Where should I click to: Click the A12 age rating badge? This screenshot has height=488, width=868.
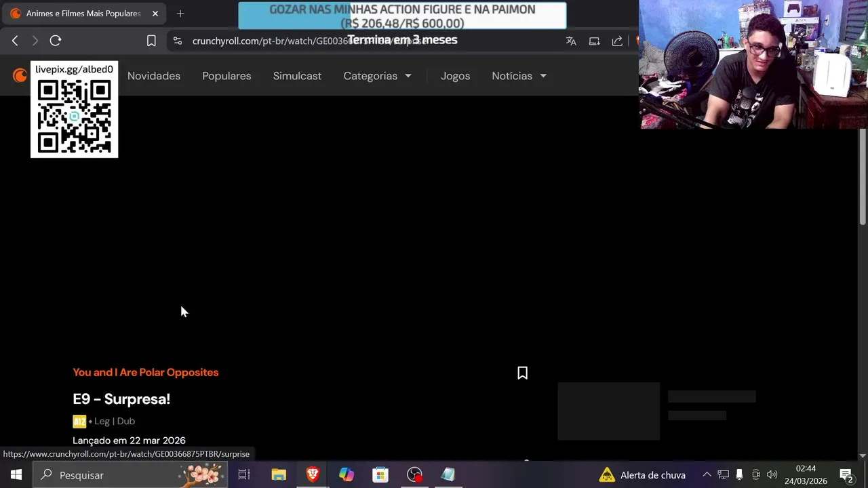click(79, 421)
